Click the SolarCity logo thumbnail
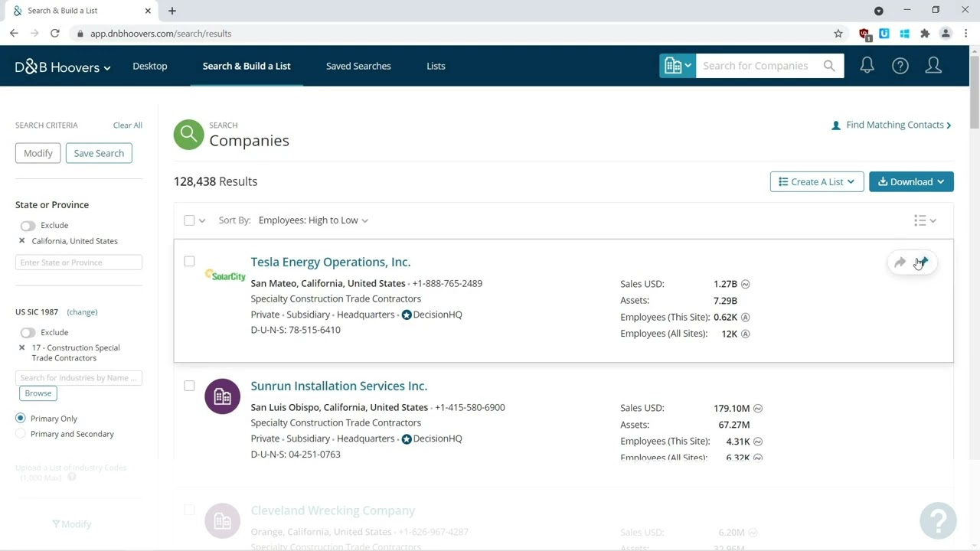980x551 pixels. [x=225, y=276]
